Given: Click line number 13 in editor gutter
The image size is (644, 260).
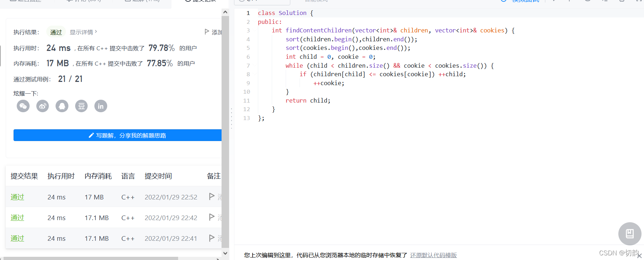Looking at the screenshot, I should (x=246, y=118).
